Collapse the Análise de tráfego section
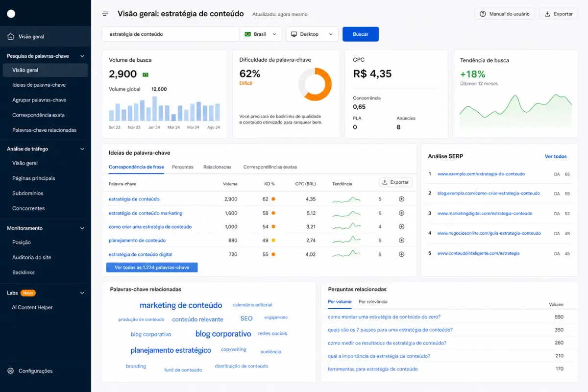Image resolution: width=588 pixels, height=392 pixels. 82,149
